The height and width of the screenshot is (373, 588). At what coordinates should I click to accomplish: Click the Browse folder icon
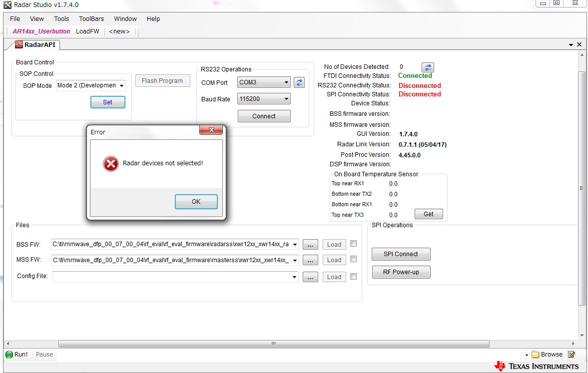pos(535,355)
